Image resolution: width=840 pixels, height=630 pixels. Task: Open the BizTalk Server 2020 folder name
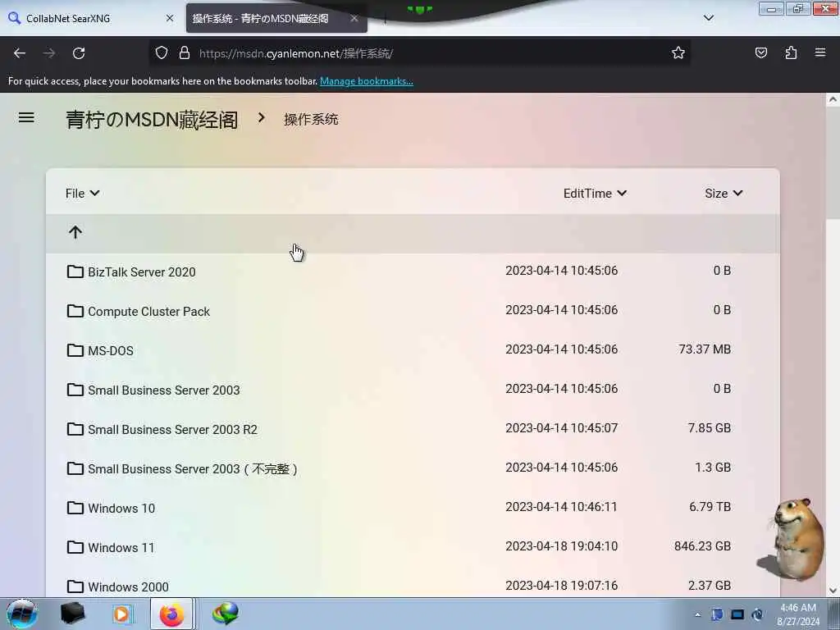[141, 272]
